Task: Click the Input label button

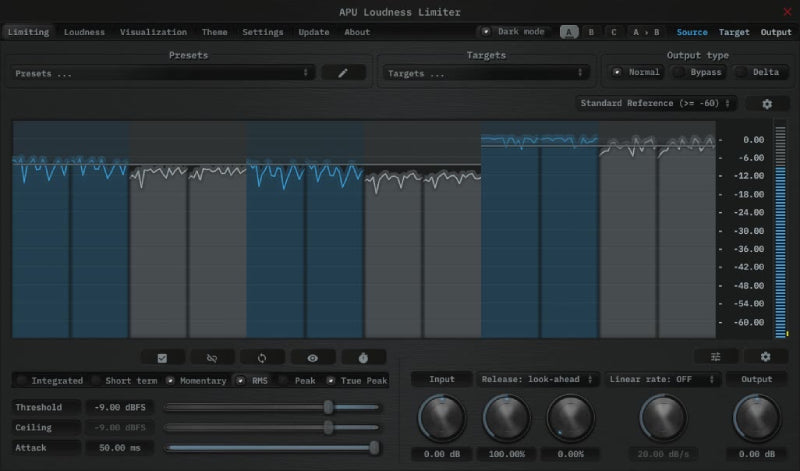Action: tap(441, 379)
